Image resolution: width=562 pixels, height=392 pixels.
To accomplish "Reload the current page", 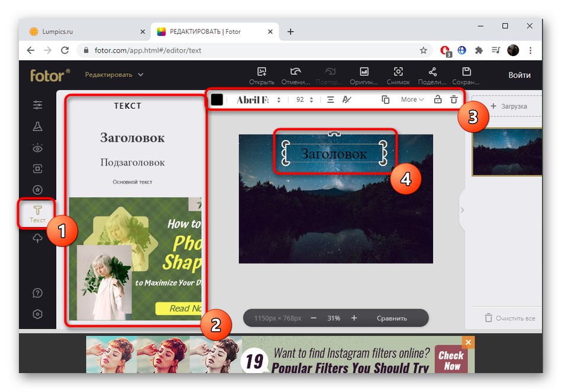I will click(x=65, y=50).
